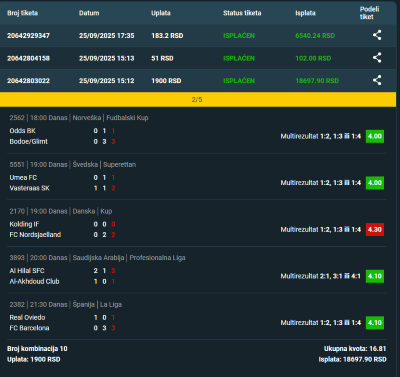Click the Status tiketa column header

click(x=242, y=13)
